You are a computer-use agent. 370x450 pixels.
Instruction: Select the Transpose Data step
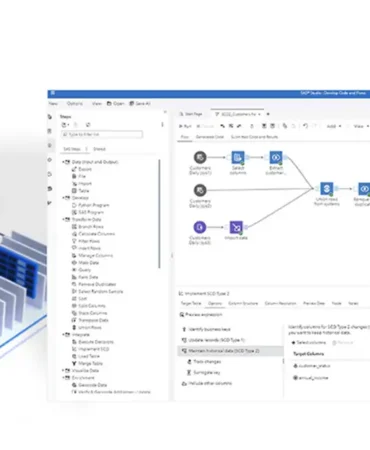click(x=90, y=320)
